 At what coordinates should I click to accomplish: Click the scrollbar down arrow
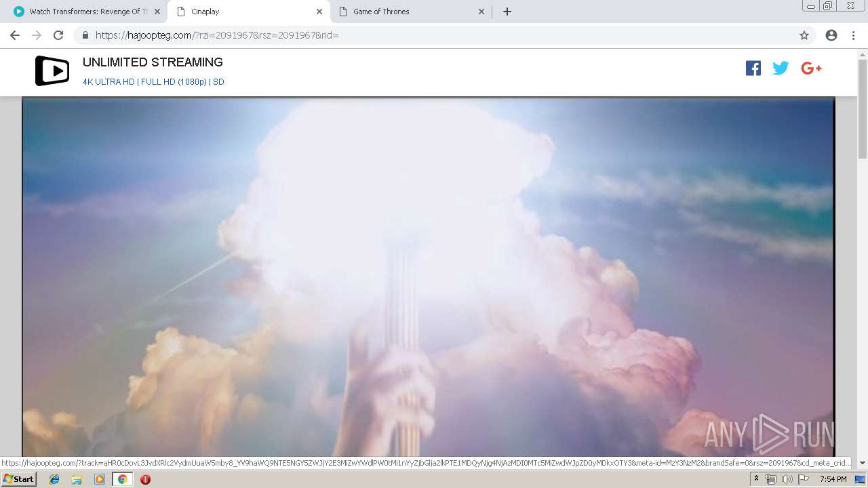pos(863,463)
